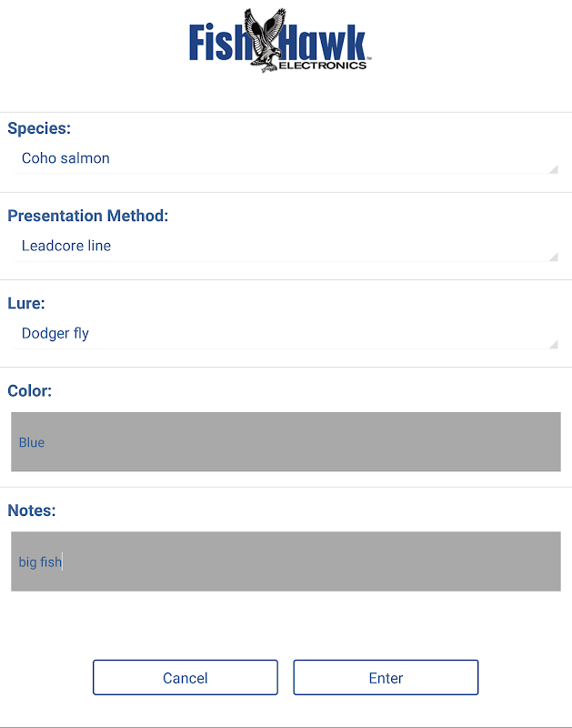572x728 pixels.
Task: Click the Color heading label
Action: click(30, 390)
